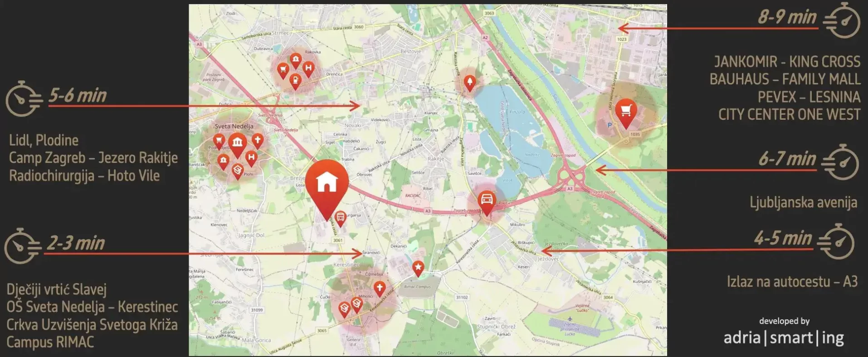Select the church cross pin near Miholići

click(380, 289)
